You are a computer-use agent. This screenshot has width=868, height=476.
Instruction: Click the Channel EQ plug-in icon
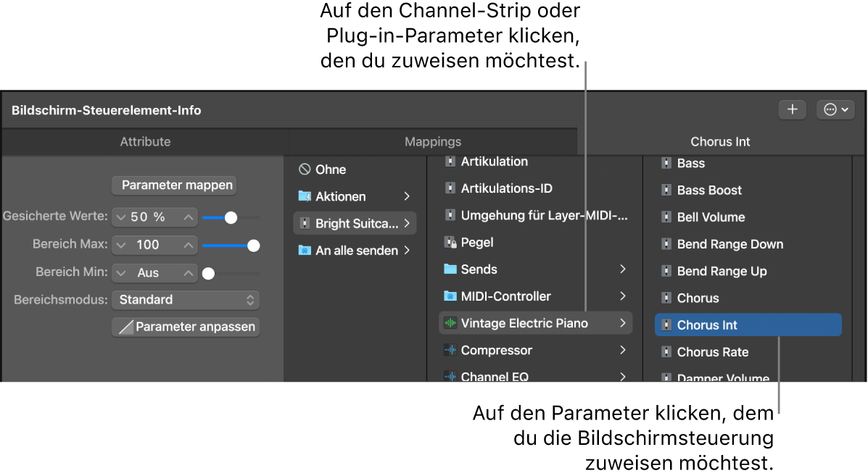point(450,376)
